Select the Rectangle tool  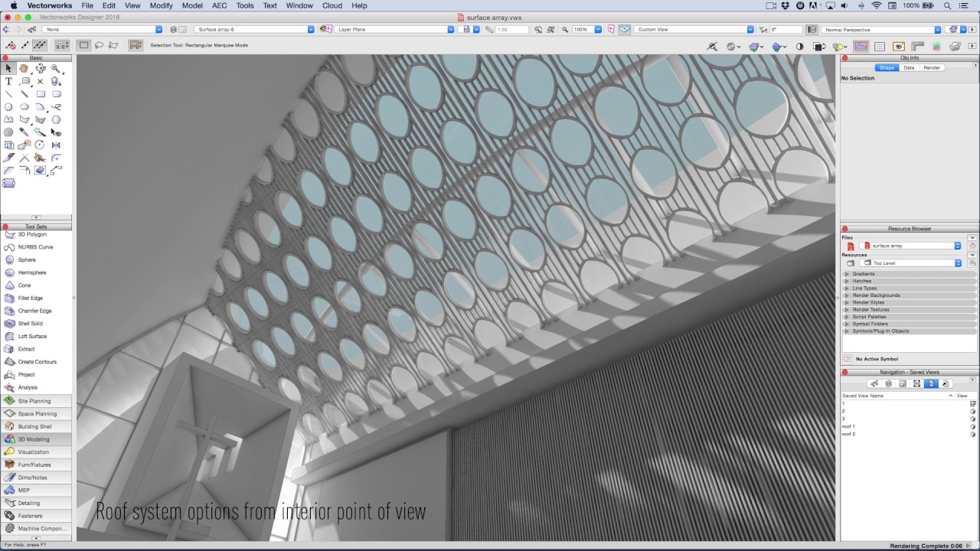point(41,93)
